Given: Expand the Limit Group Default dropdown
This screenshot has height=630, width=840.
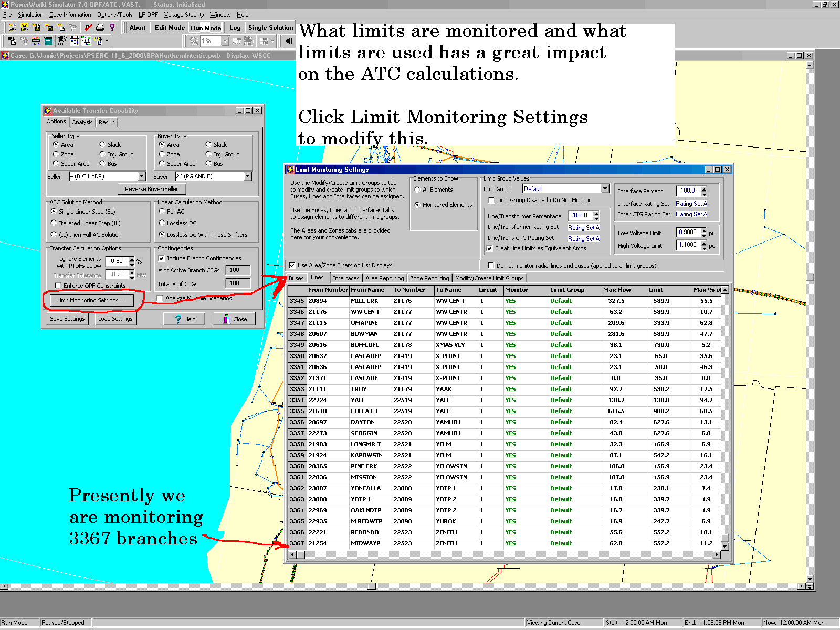Looking at the screenshot, I should point(605,188).
